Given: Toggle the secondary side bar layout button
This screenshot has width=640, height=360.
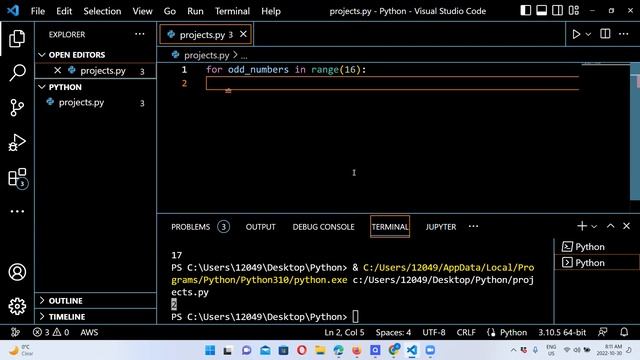Looking at the screenshot, I should pyautogui.click(x=558, y=11).
